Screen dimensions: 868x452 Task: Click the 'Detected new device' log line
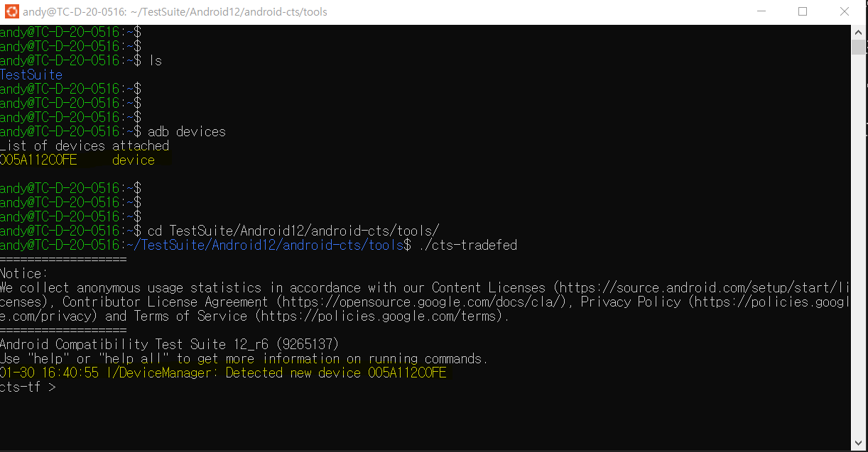click(223, 373)
